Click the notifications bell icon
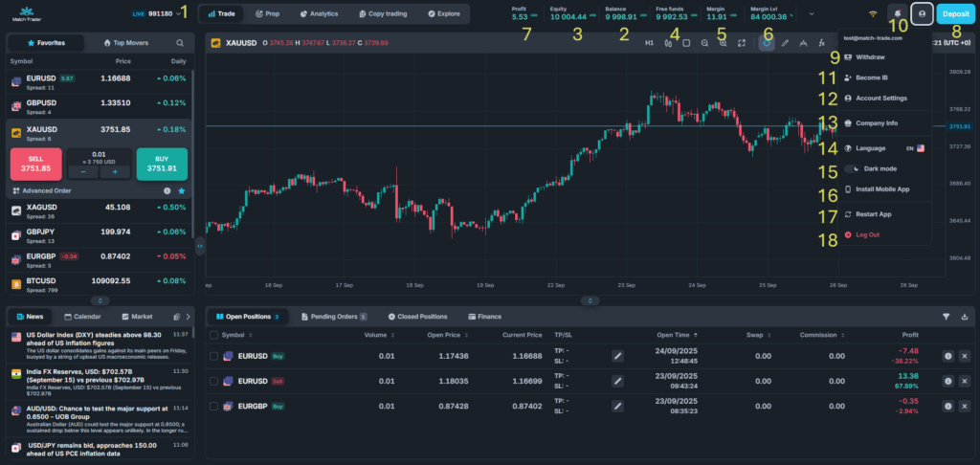 [x=897, y=14]
